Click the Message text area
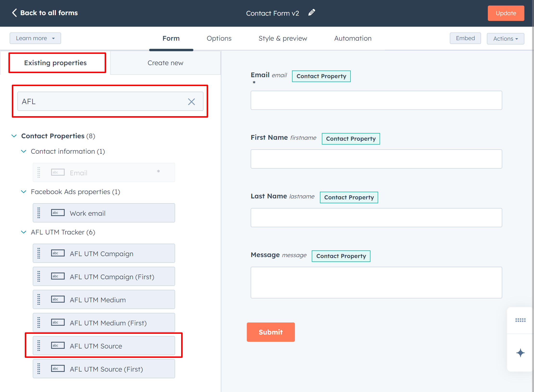Viewport: 534px width, 392px height. coord(376,283)
